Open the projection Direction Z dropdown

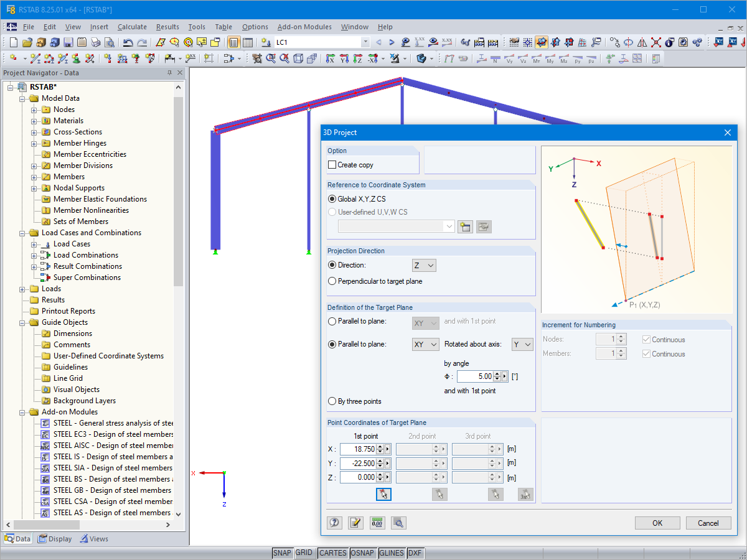coord(424,266)
